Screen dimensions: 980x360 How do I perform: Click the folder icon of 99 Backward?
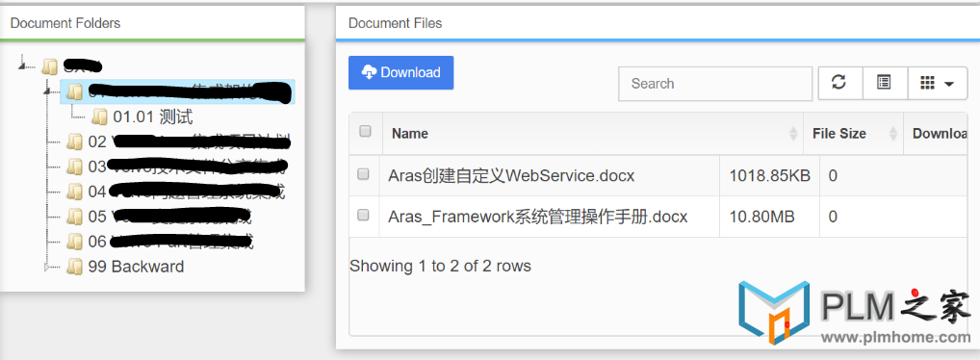coord(74,267)
